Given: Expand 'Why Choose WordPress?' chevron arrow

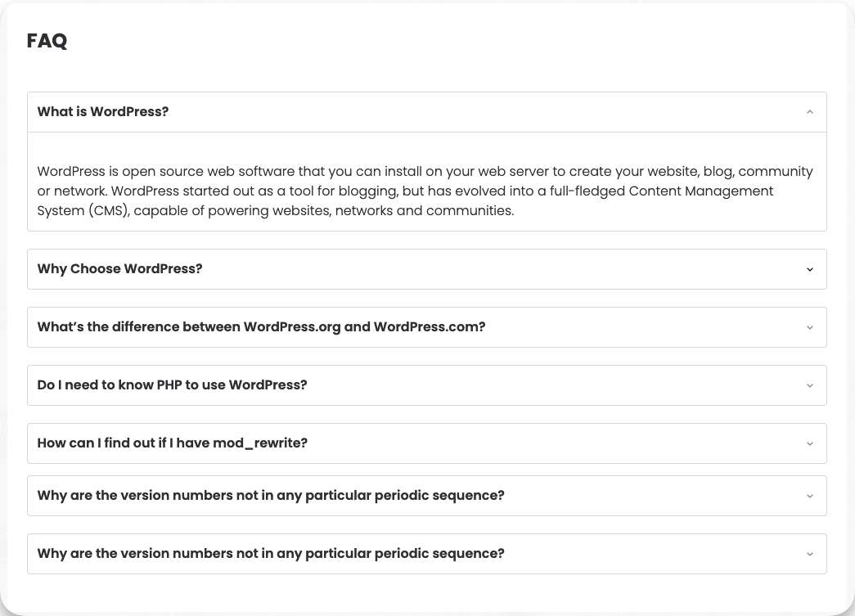Looking at the screenshot, I should point(809,269).
